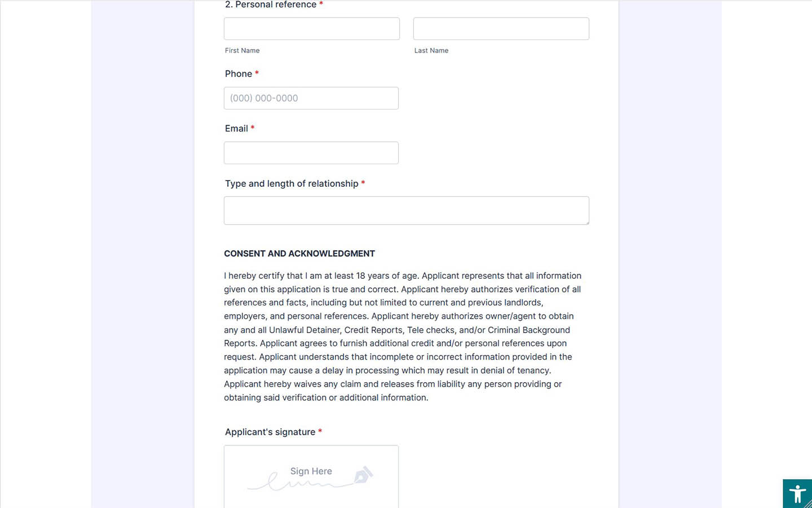Image resolution: width=812 pixels, height=508 pixels.
Task: Click the "Email" field label
Action: (236, 129)
